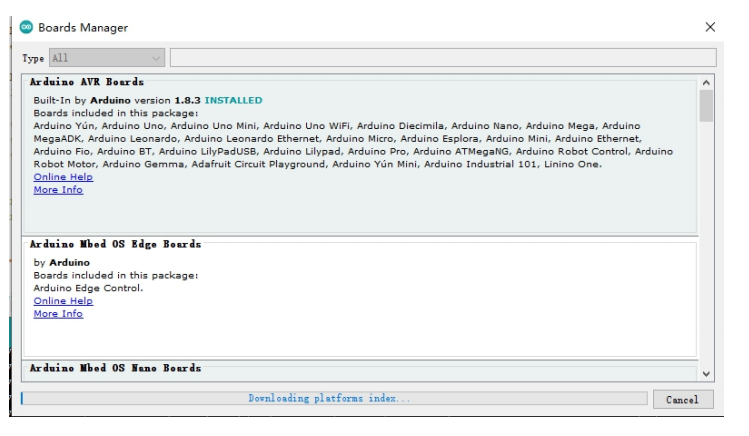The image size is (749, 436).
Task: Click scrollbar track below the thumb
Action: 707,250
